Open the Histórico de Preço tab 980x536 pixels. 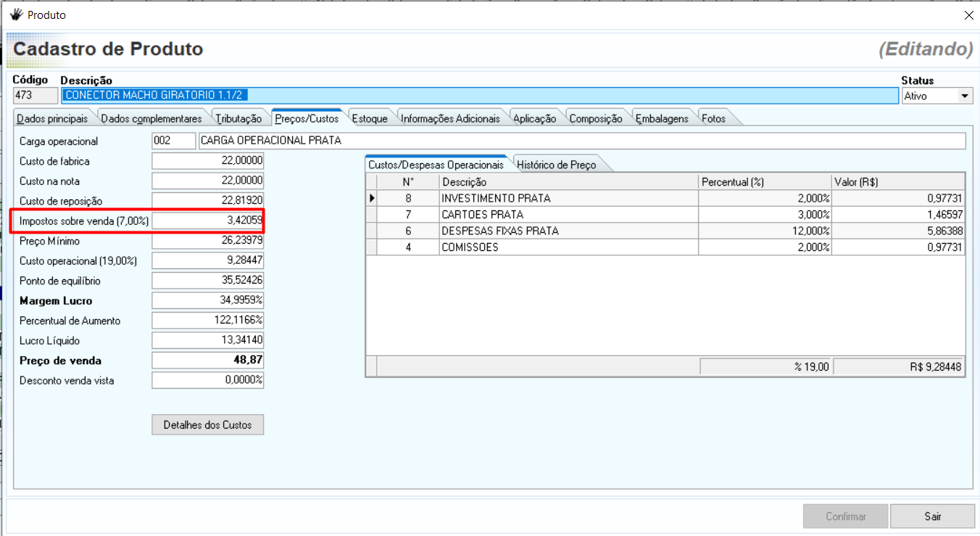556,165
